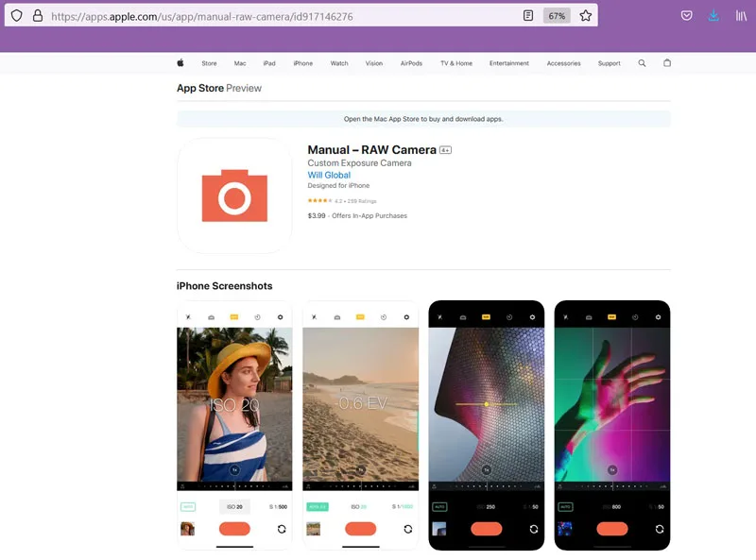Click red shutter button in third screenshot
This screenshot has width=756, height=560.
[487, 529]
